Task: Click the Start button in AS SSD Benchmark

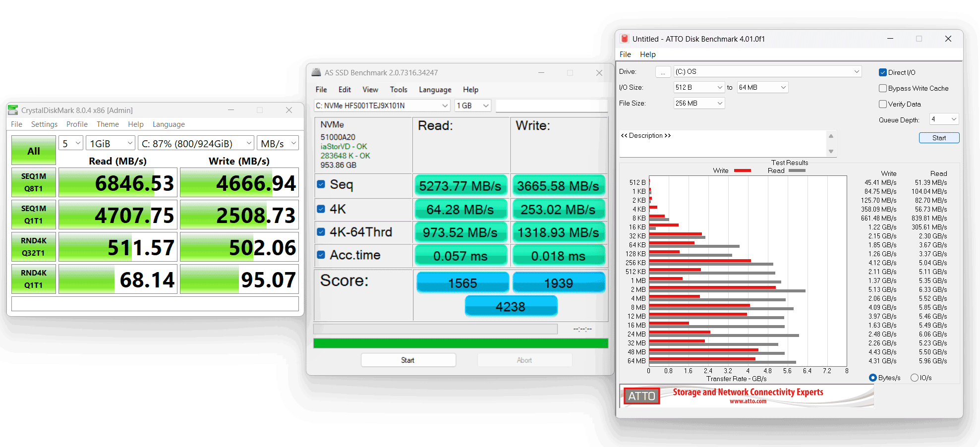Action: click(x=408, y=360)
